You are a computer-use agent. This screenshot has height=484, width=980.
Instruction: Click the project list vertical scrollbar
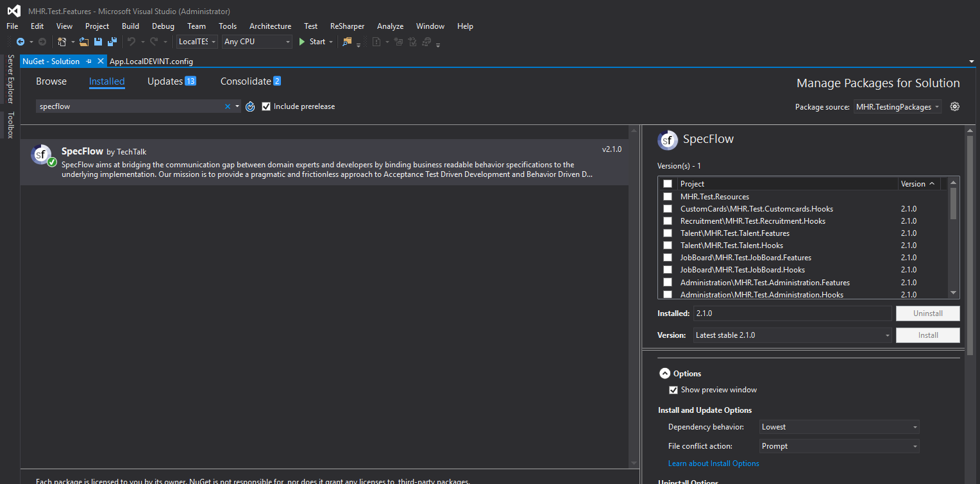(953, 237)
